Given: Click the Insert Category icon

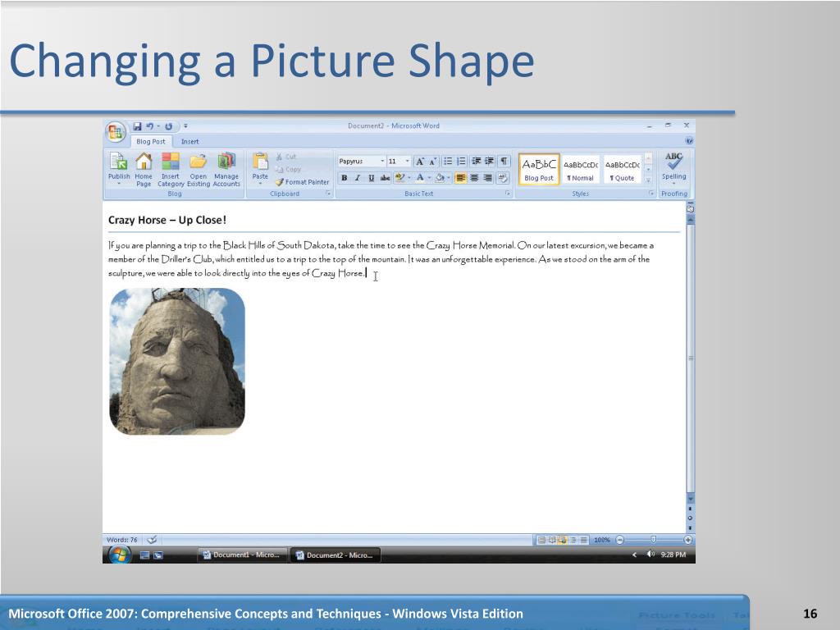Looking at the screenshot, I should [x=171, y=162].
